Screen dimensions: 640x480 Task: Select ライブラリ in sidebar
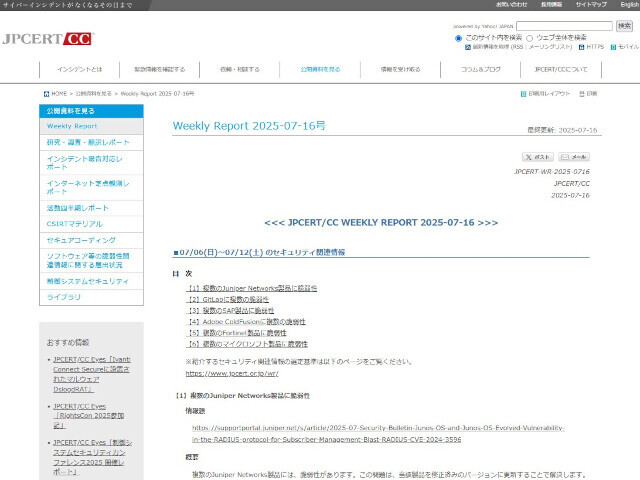(x=91, y=297)
